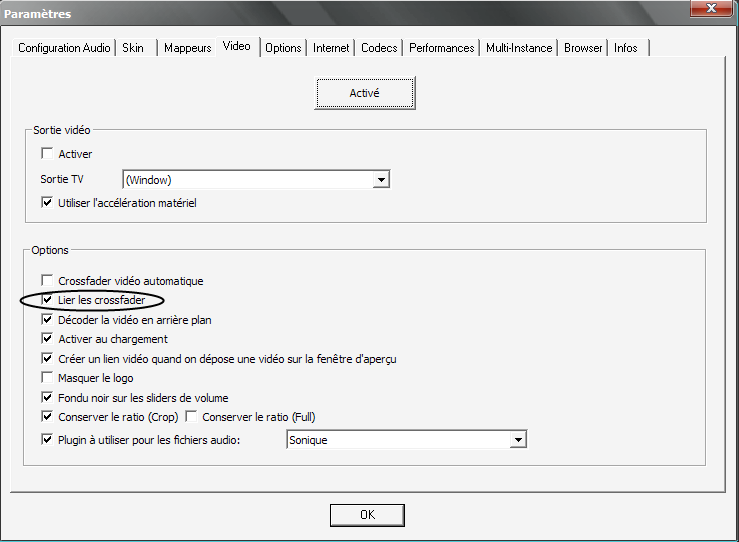Viewport: 739px width, 542px height.
Task: Toggle Plugin à utiliser pour les fichiers audio
Action: (47, 440)
